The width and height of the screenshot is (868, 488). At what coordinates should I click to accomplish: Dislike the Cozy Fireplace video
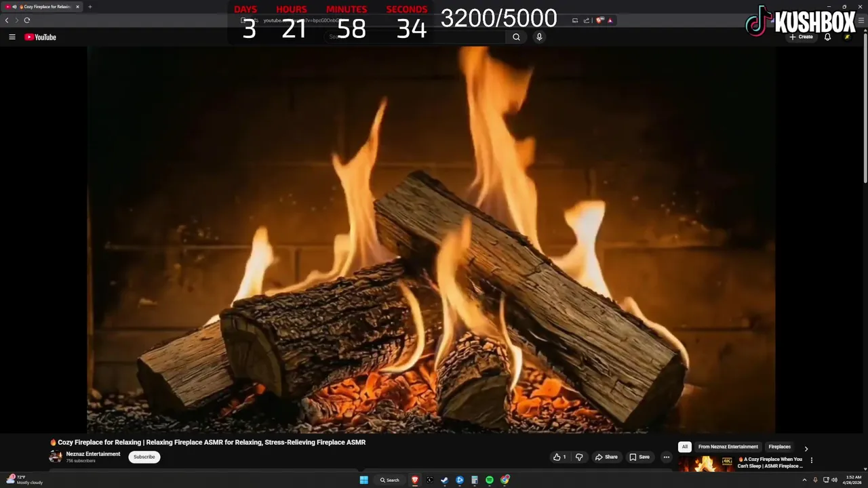click(x=579, y=457)
